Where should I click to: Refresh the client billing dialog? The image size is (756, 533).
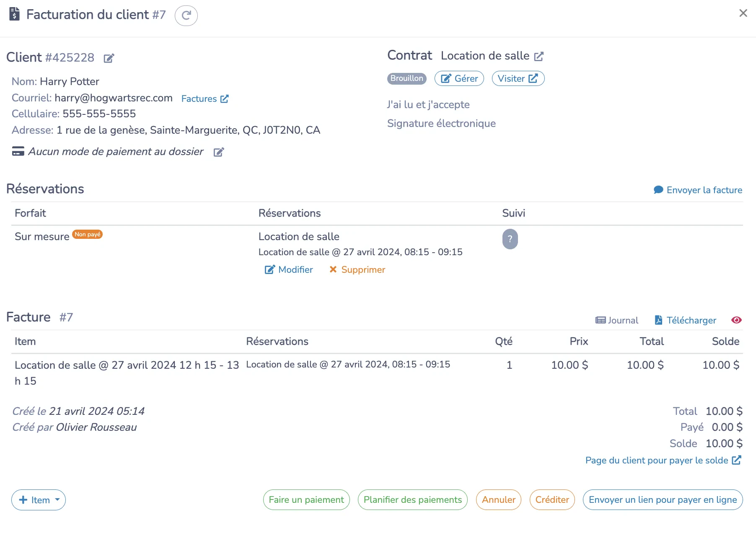186,16
